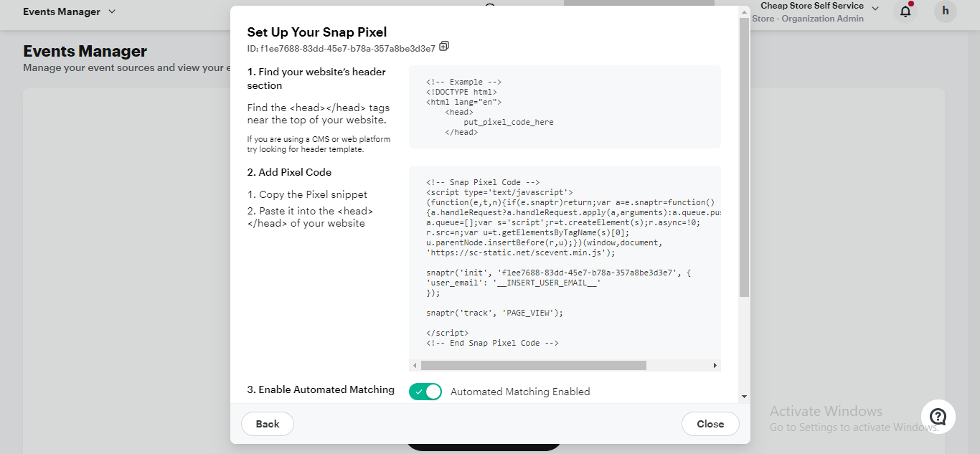Open the notifications bell
The image size is (980, 454).
905,11
